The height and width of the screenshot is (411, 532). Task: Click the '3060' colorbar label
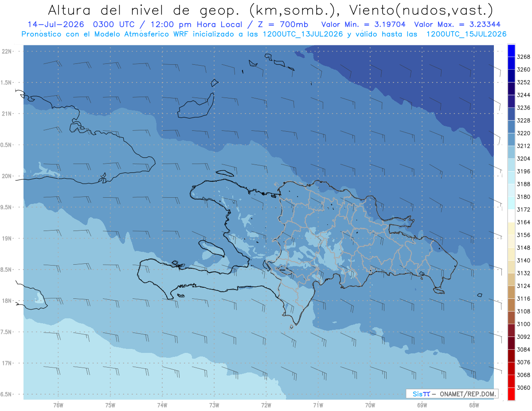click(x=523, y=388)
